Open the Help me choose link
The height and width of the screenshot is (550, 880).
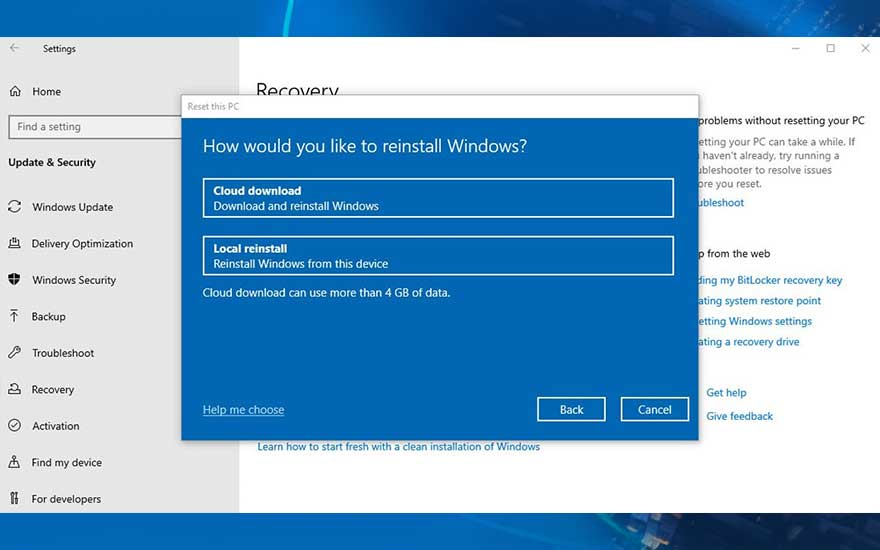[x=243, y=410]
